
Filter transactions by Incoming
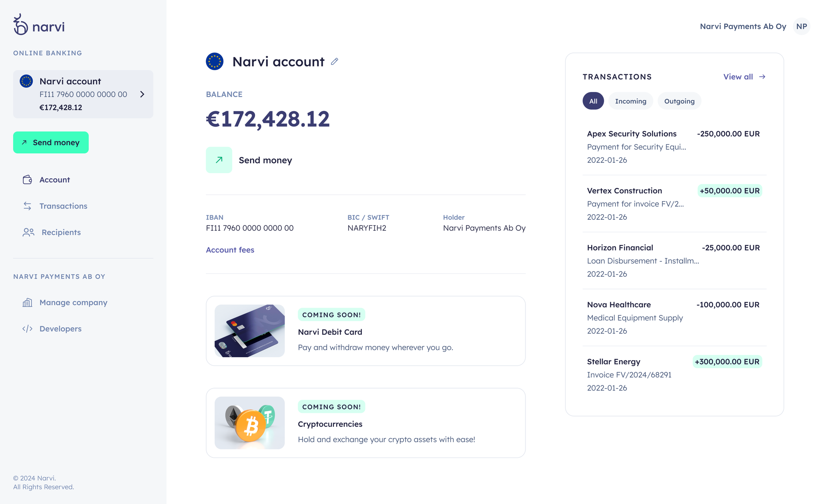tap(630, 101)
